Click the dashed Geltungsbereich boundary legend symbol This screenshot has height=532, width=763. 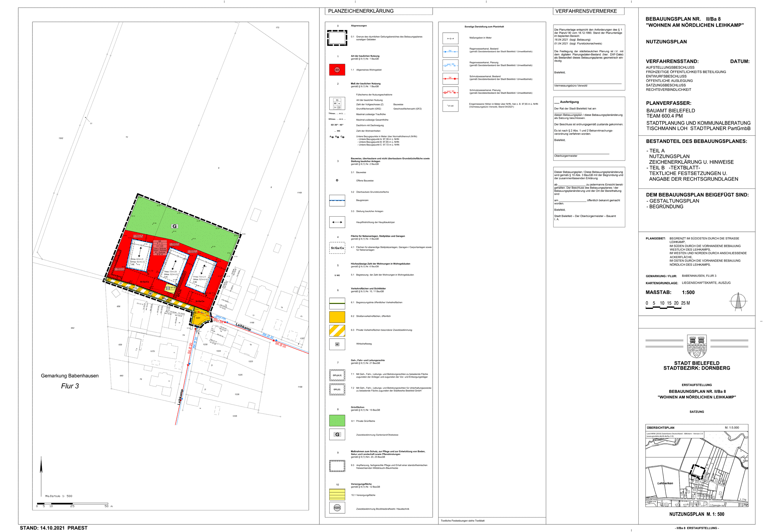[x=337, y=38]
